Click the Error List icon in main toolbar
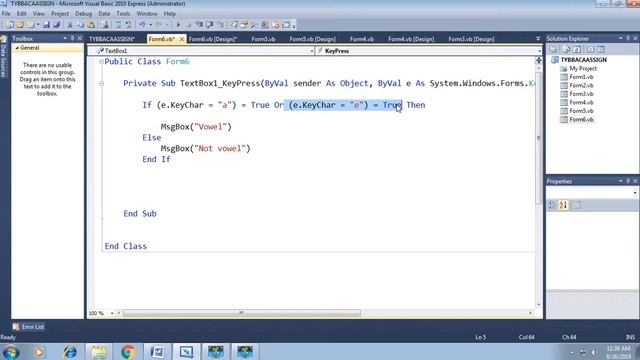Viewport: 640px width, 360px height. pyautogui.click(x=276, y=25)
